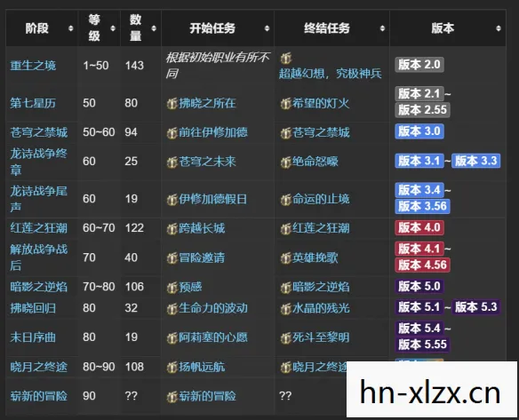Sort table by 阶段 column arrows
The height and width of the screenshot is (420, 519).
(70, 28)
